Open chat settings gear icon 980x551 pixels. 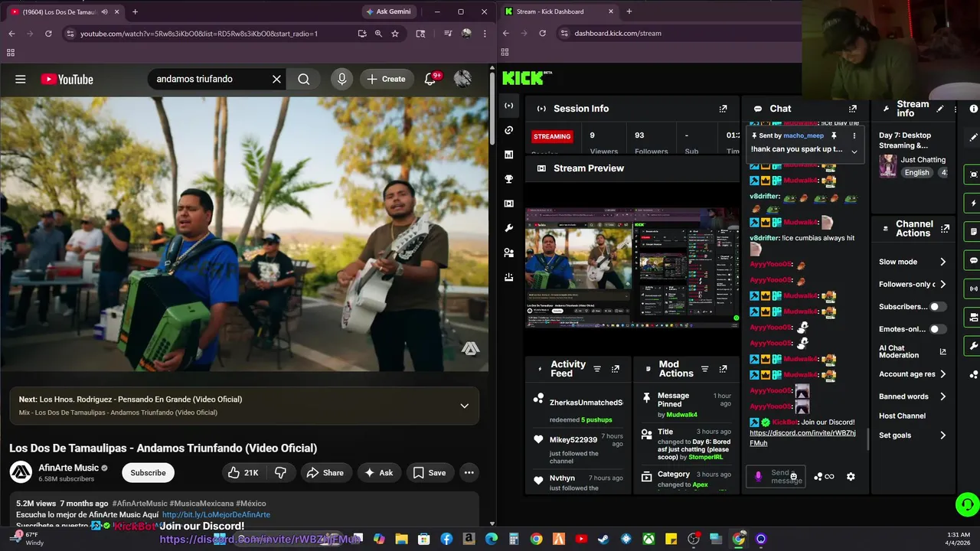click(851, 477)
